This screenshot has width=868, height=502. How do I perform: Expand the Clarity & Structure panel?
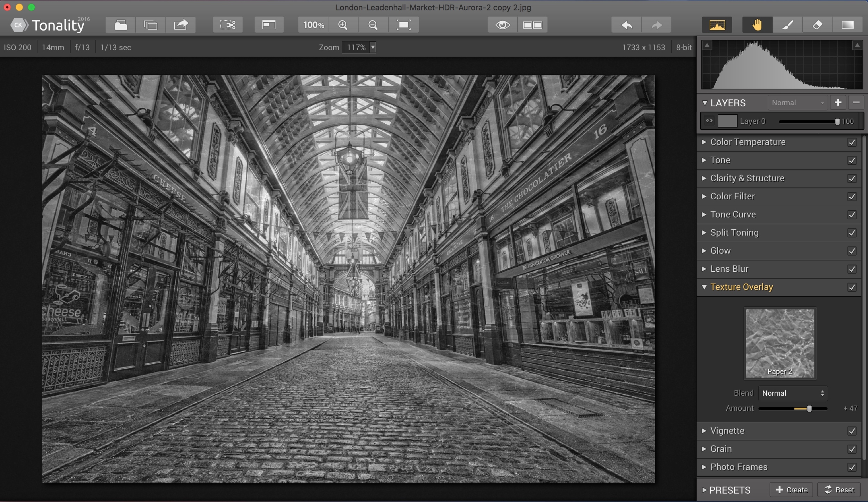pos(704,178)
